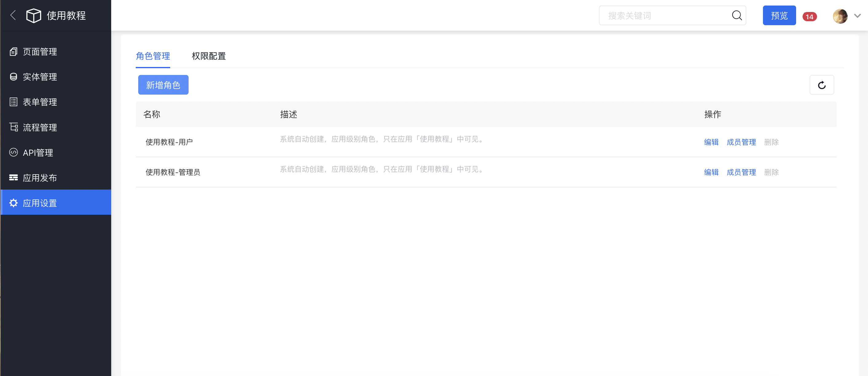Click the 流程管理 flow icon
868x376 pixels.
pyautogui.click(x=14, y=127)
